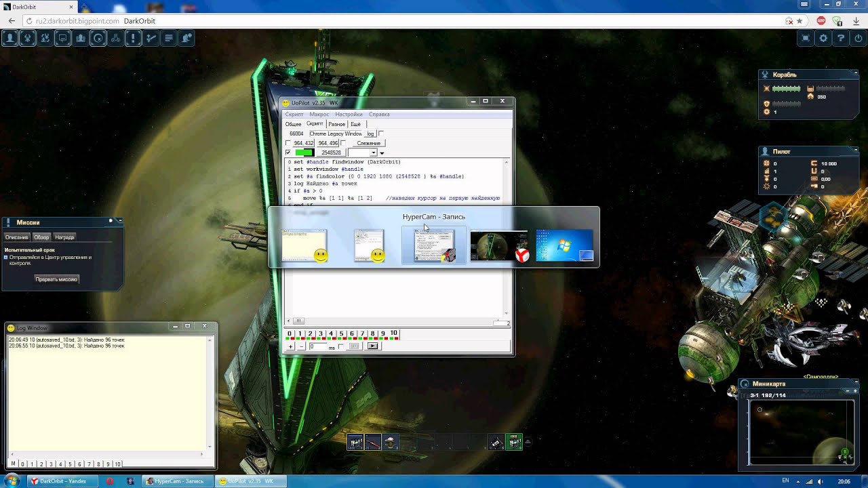Select first laser ammo slot in action bar
This screenshot has height=488, width=868.
pyautogui.click(x=355, y=443)
